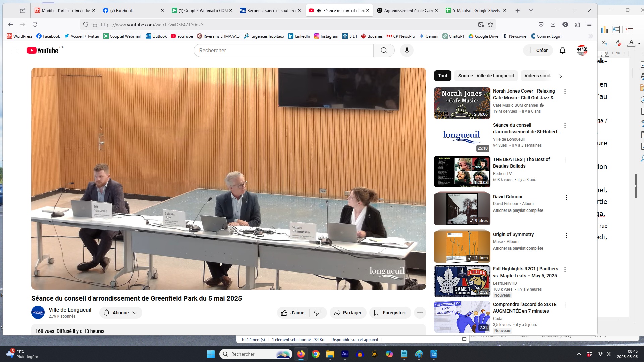Open Ville de Longueuil channel link
Image resolution: width=644 pixels, height=362 pixels.
point(70,310)
